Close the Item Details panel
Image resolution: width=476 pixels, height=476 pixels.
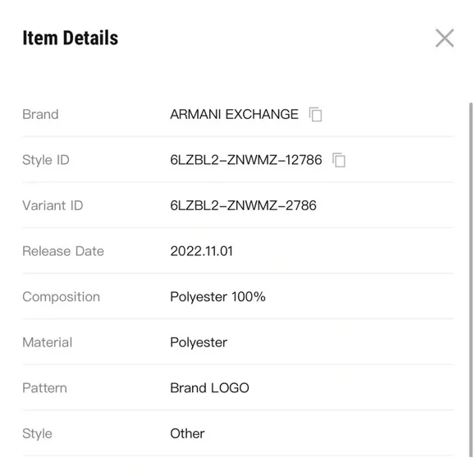(x=445, y=39)
